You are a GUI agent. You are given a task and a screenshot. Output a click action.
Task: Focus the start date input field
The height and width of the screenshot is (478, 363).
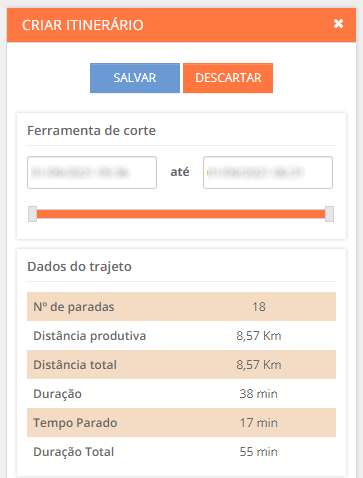(x=92, y=173)
